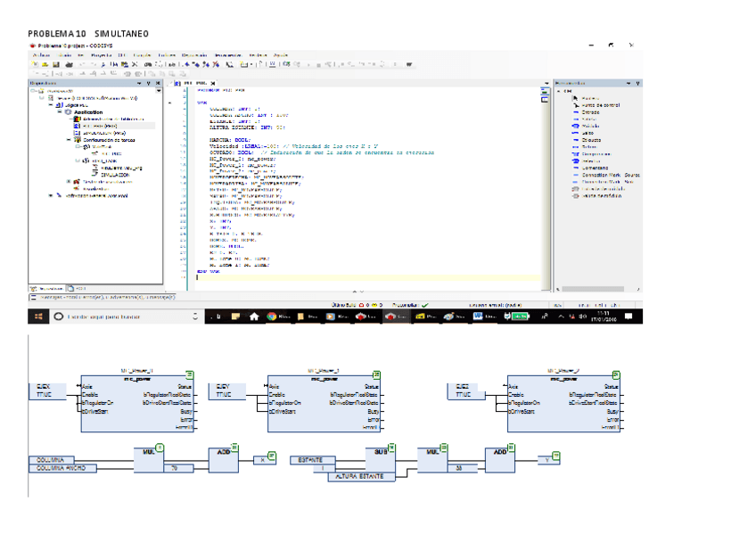The height and width of the screenshot is (534, 756).
Task: Open the first menu, Archivo
Action: [41, 54]
